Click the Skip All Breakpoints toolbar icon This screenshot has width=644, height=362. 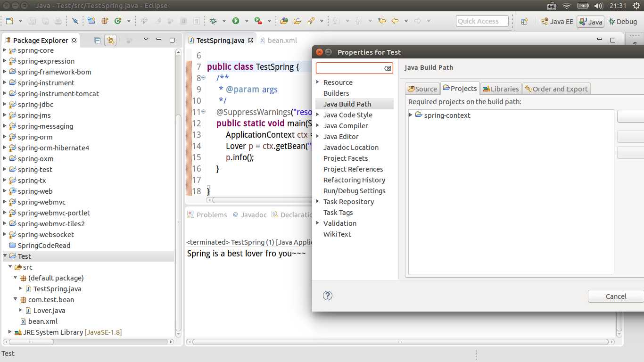(x=75, y=21)
